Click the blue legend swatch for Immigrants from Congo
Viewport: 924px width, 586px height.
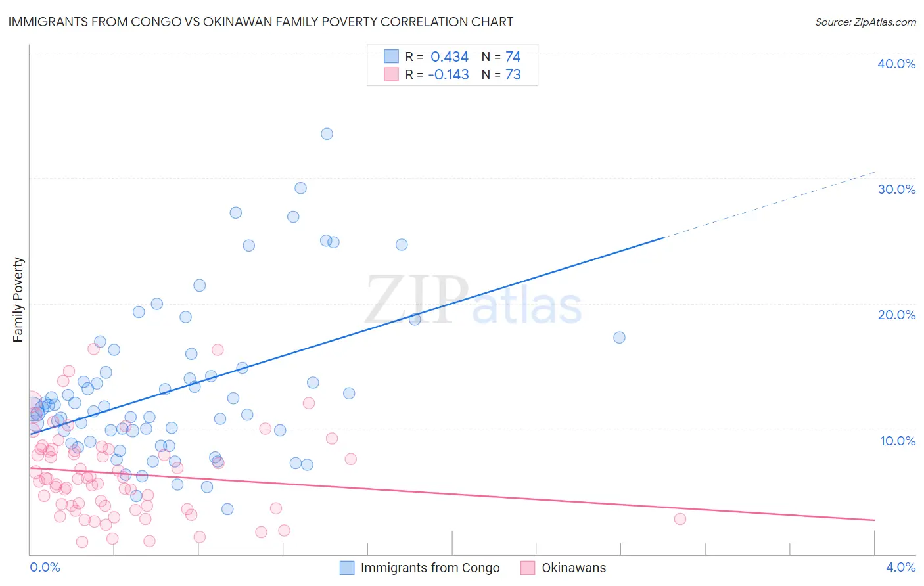(347, 568)
